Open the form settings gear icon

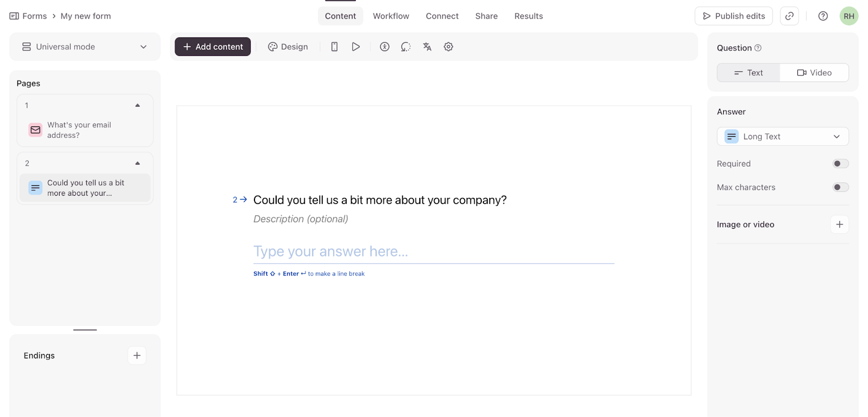(x=449, y=47)
